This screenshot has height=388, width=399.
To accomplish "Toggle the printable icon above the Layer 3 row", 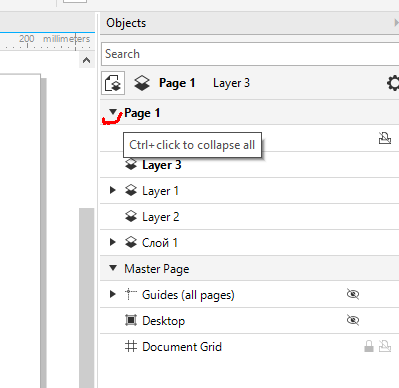I will (x=385, y=138).
